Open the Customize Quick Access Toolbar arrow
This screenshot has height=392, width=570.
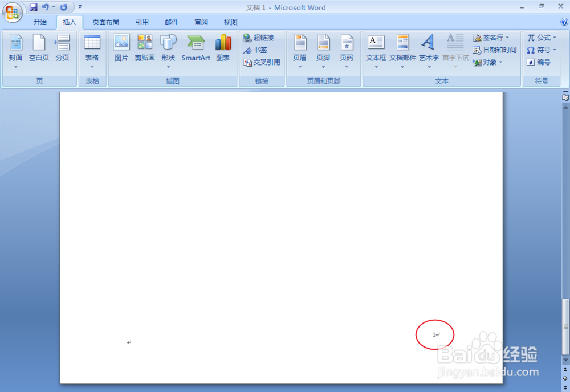[x=80, y=7]
